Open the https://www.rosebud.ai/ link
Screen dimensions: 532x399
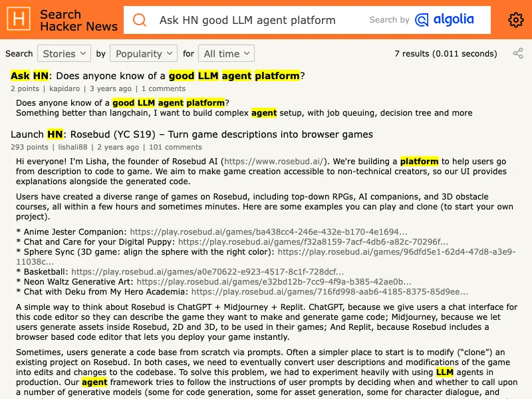tap(274, 161)
